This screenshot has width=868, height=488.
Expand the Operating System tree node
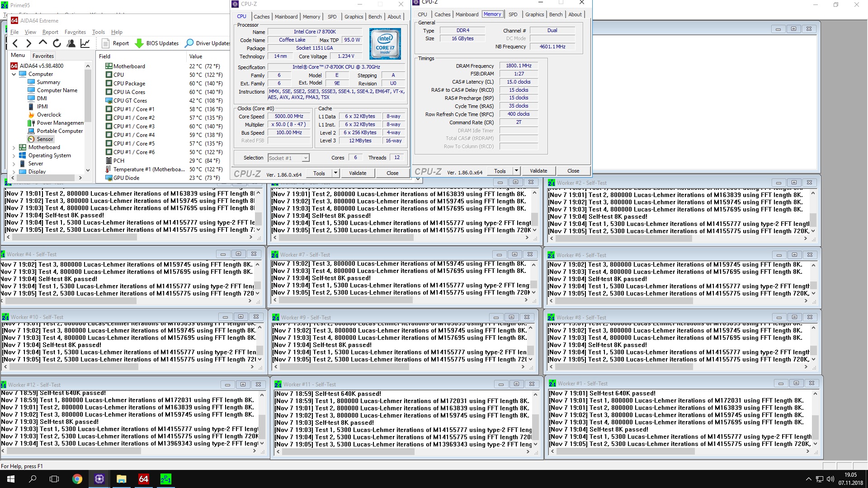pyautogui.click(x=14, y=155)
